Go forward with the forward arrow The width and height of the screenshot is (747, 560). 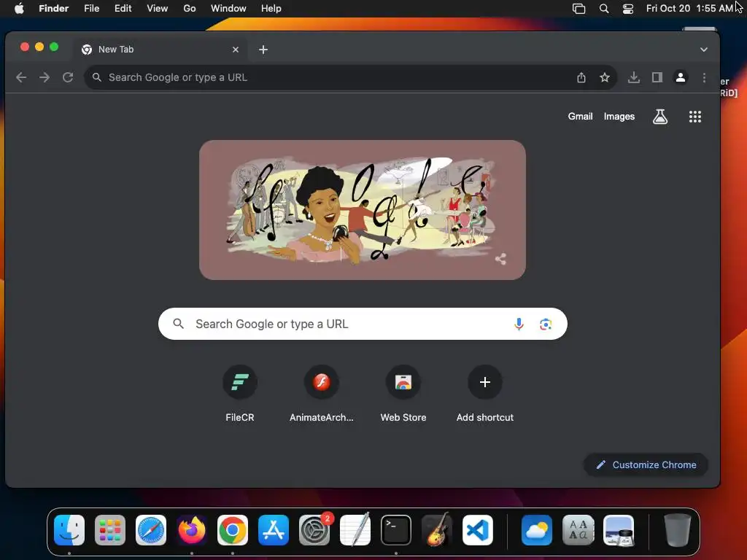tap(44, 77)
